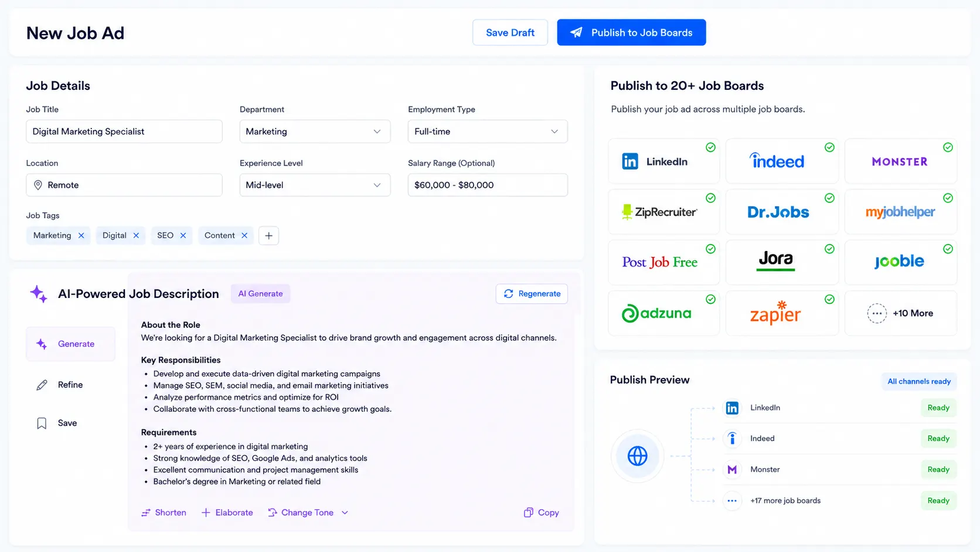The image size is (980, 552).
Task: Click the Requirements heading
Action: coord(169,432)
